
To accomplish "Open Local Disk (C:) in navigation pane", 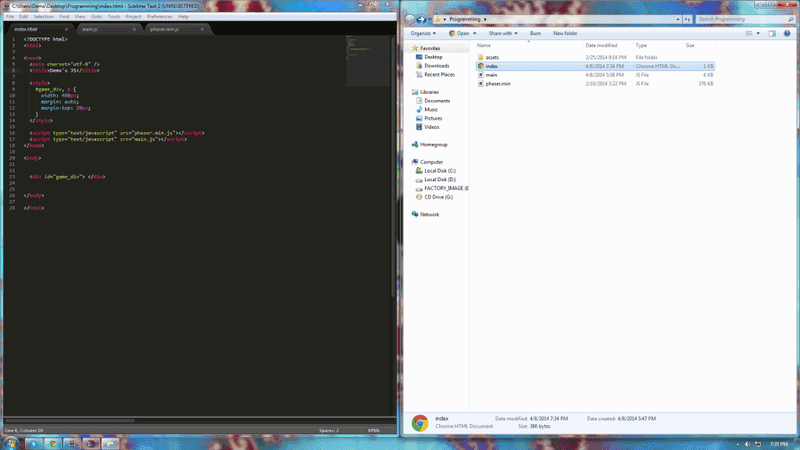I will [x=439, y=171].
